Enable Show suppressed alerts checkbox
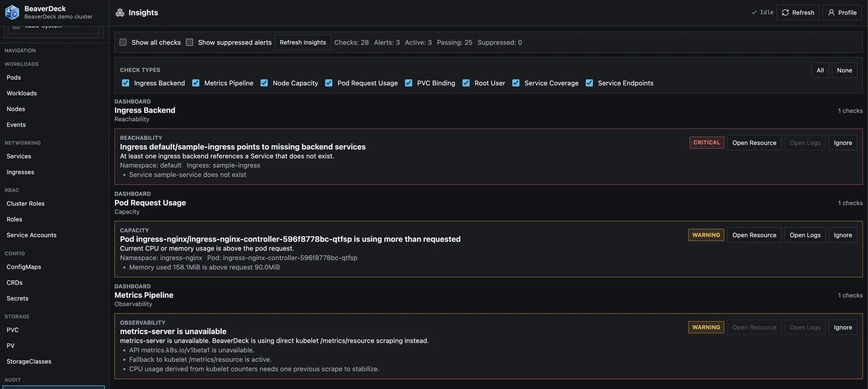Screen dimensions: 868x389 (x=190, y=42)
